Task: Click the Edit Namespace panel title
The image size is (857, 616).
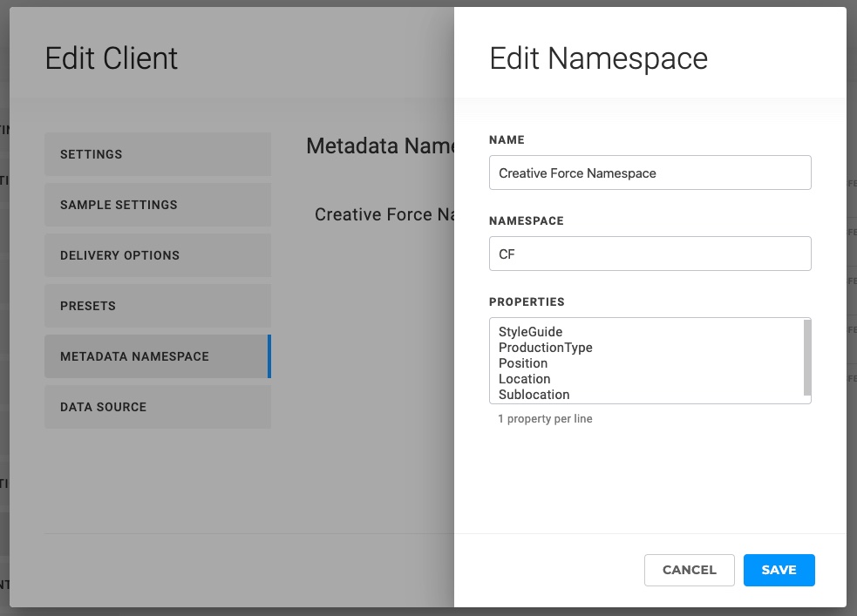Action: click(598, 58)
